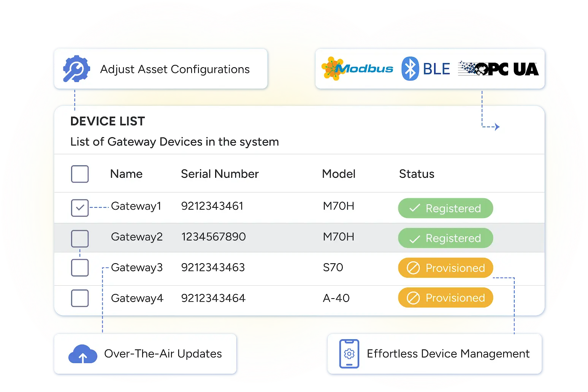This screenshot has height=392, width=588.
Task: Click prohibited icon in Gateway3 Provisioned badge
Action: coord(413,268)
